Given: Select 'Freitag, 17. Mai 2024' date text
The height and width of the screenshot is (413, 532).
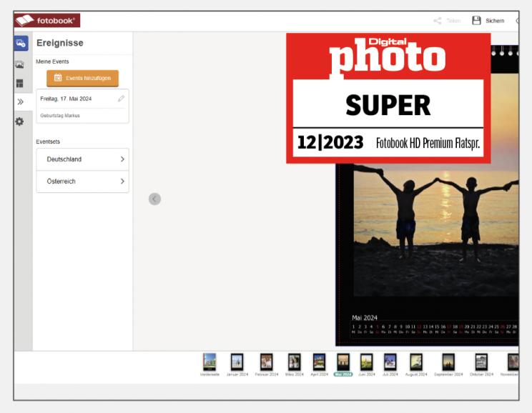Looking at the screenshot, I should click(x=66, y=99).
